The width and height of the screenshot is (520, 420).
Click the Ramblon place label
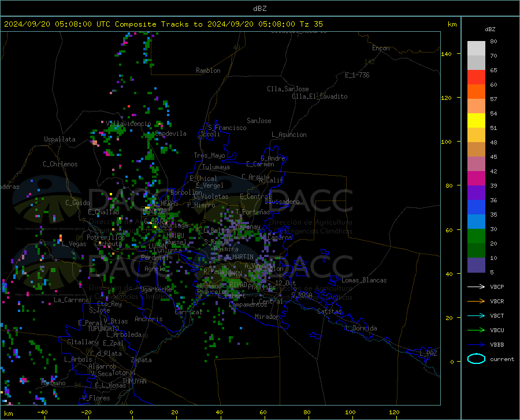pyautogui.click(x=208, y=70)
